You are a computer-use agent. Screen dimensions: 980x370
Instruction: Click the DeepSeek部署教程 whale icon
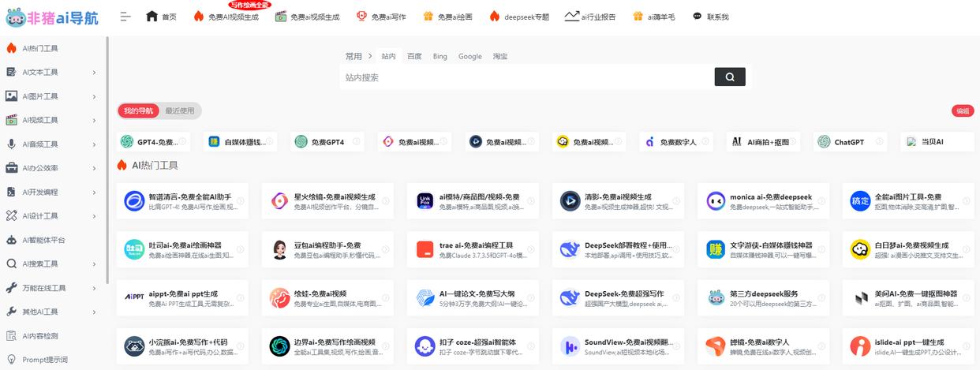click(570, 250)
